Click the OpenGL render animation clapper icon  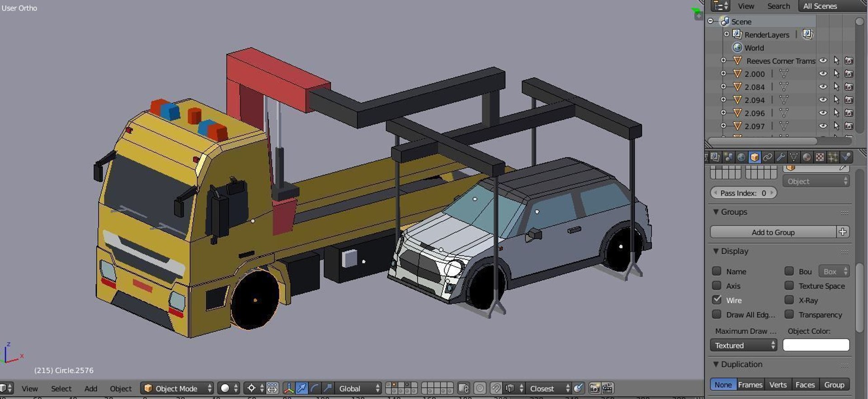pyautogui.click(x=608, y=388)
